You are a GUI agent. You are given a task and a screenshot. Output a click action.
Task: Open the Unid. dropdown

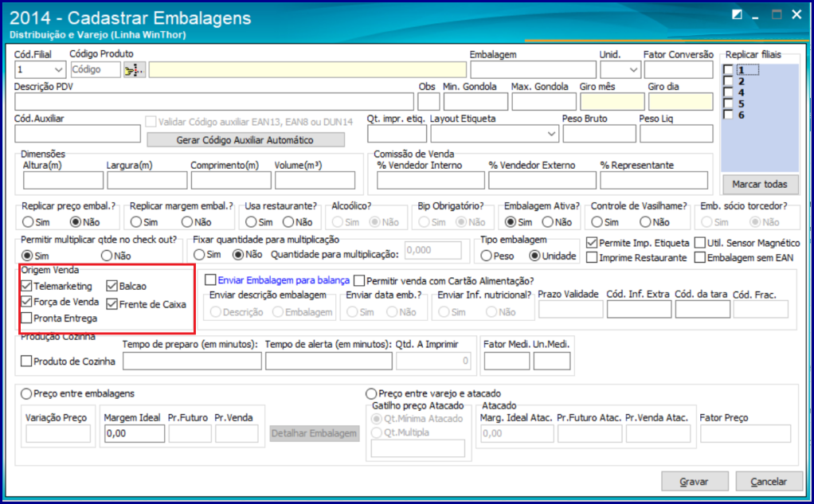[x=633, y=69]
